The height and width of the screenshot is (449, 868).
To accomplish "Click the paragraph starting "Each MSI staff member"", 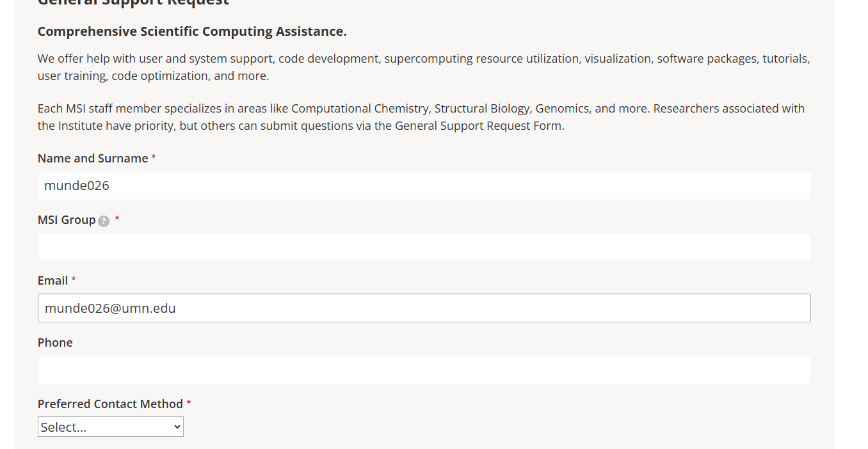I will tap(421, 117).
